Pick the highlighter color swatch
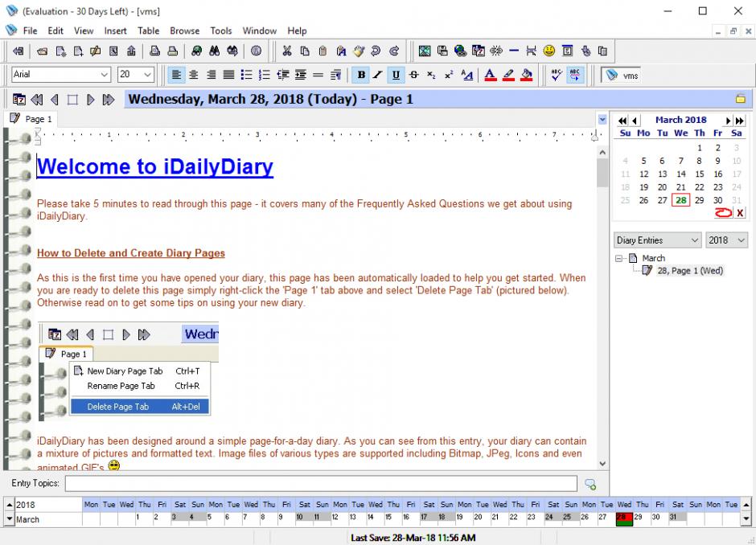 pyautogui.click(x=508, y=75)
